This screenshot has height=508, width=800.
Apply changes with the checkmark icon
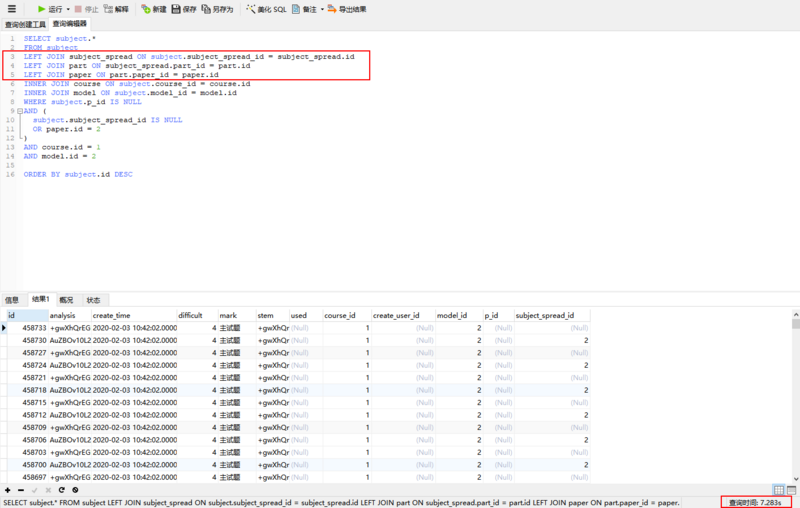point(35,490)
